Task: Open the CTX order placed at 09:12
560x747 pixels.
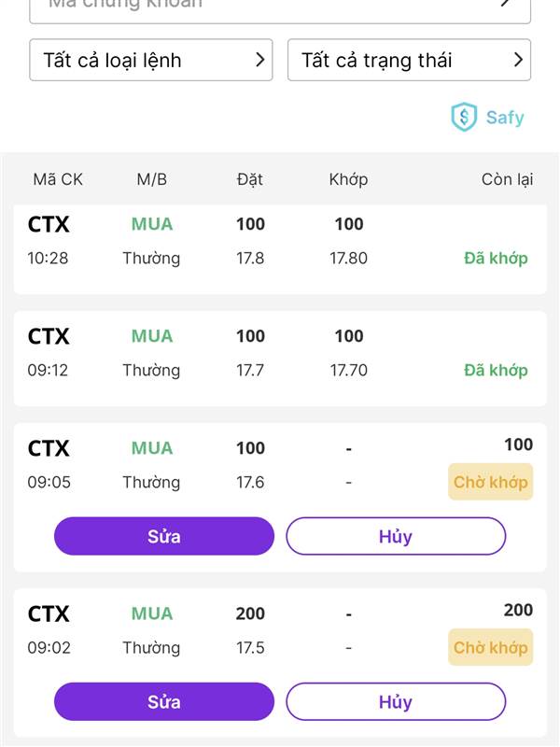Action: coord(280,359)
